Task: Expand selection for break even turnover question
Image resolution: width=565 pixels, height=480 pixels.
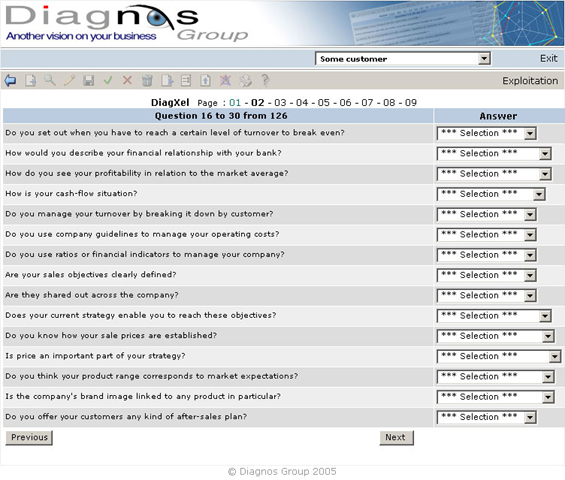Action: click(x=486, y=133)
